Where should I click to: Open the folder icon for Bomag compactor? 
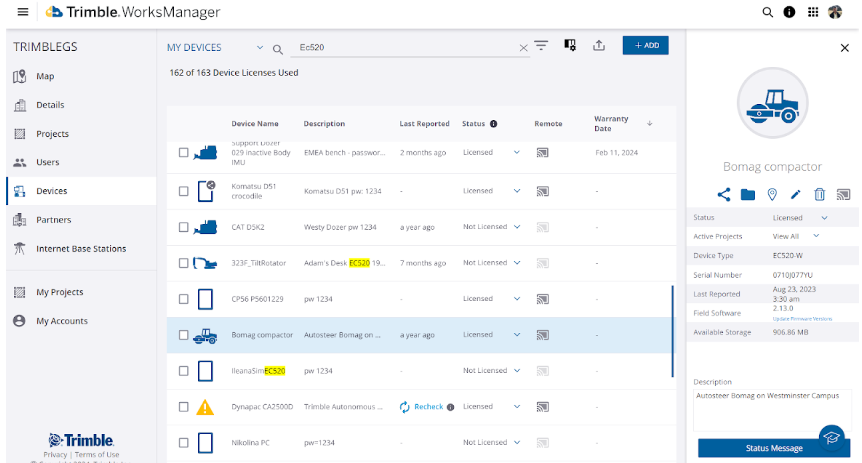click(x=747, y=194)
